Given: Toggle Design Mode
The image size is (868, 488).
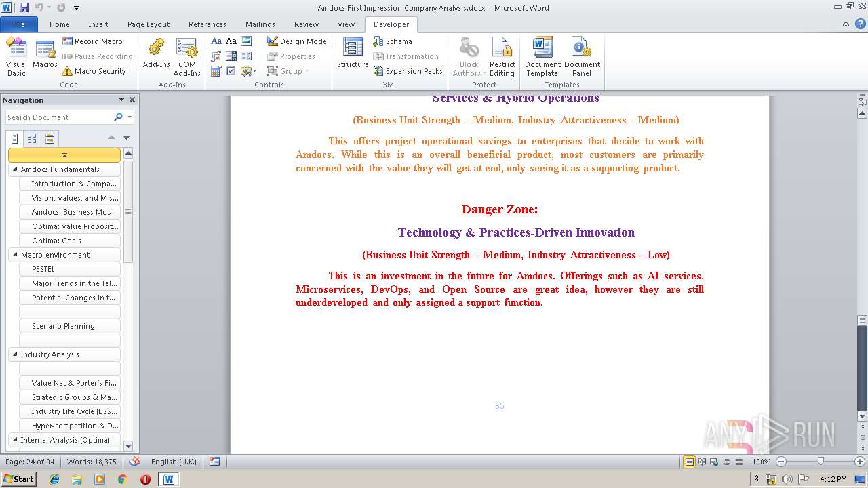Looking at the screenshot, I should point(296,41).
